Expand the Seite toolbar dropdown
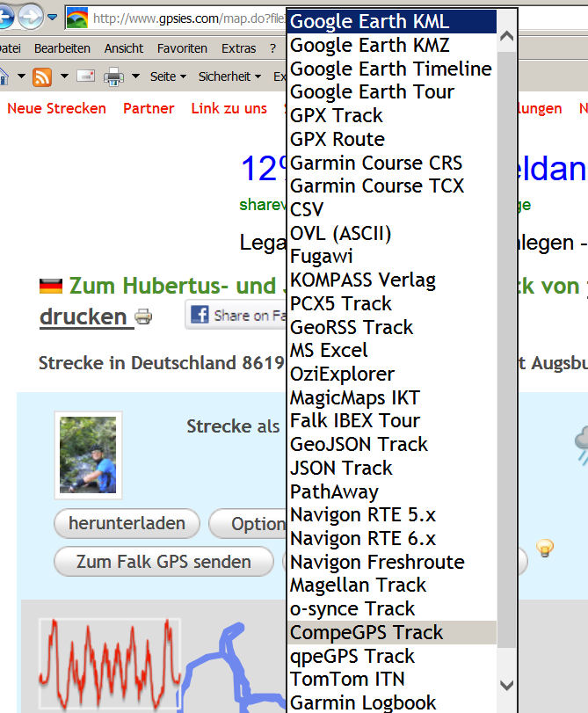This screenshot has height=713, width=588. tap(168, 76)
